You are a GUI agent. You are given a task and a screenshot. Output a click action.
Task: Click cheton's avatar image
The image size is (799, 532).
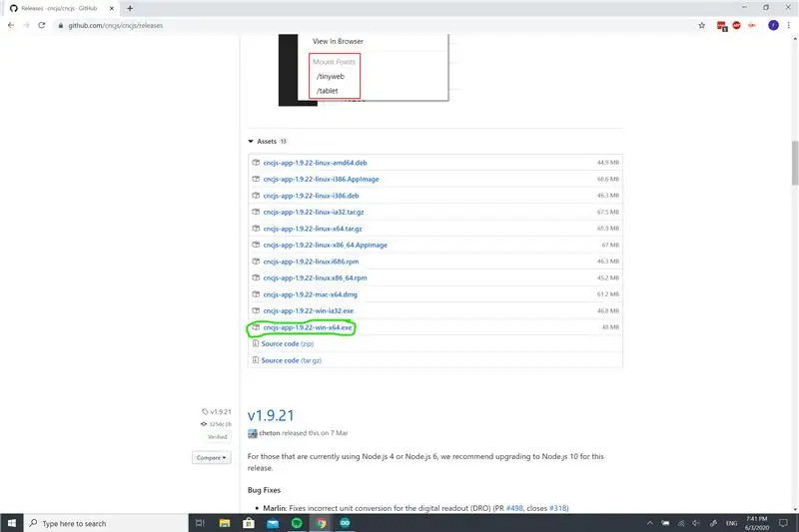[253, 434]
